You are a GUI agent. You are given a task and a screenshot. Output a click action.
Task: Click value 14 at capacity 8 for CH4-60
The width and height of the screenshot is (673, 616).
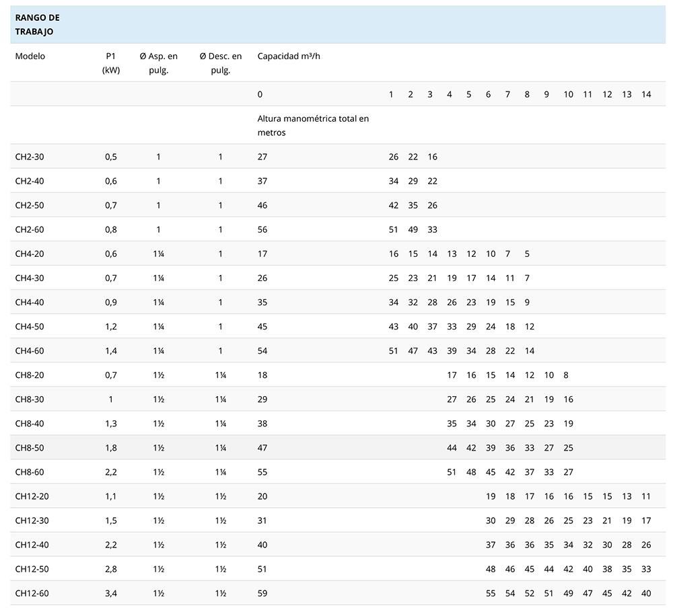coord(529,350)
